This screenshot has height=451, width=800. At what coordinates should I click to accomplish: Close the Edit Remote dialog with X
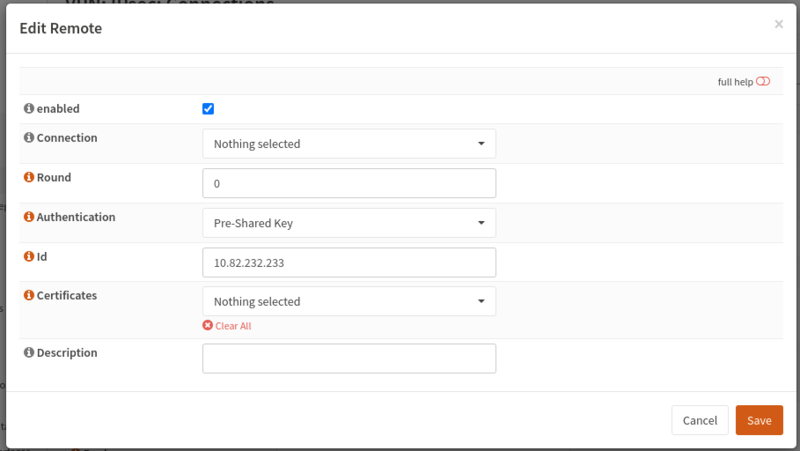778,25
